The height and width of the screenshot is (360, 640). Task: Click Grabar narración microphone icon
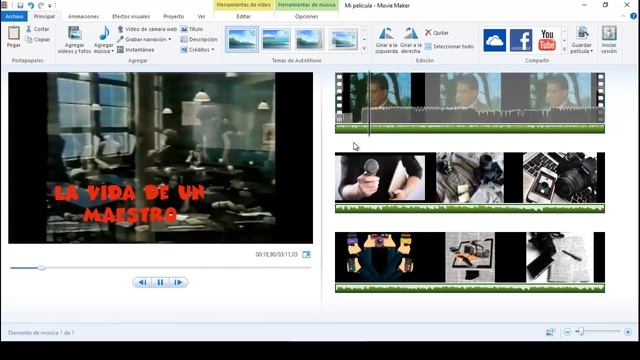point(120,40)
